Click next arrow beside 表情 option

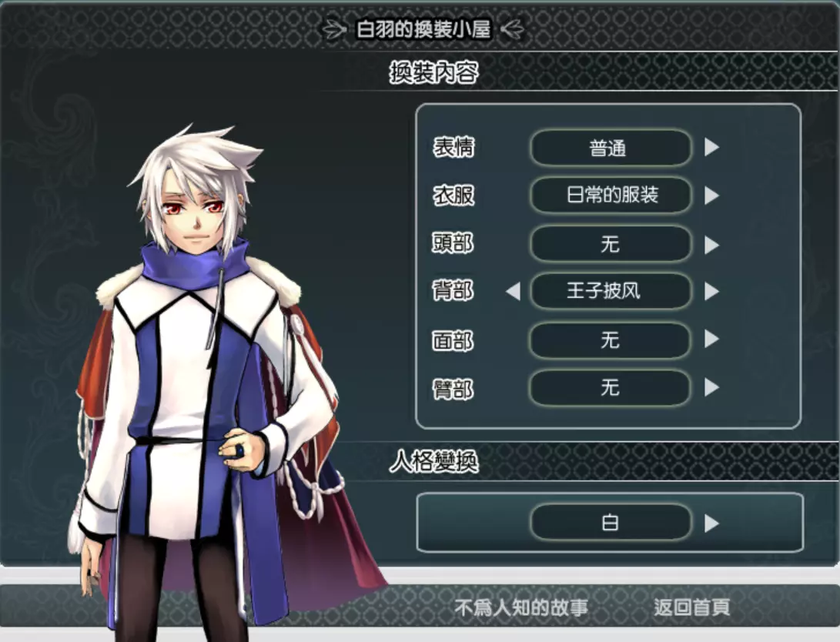(x=711, y=147)
